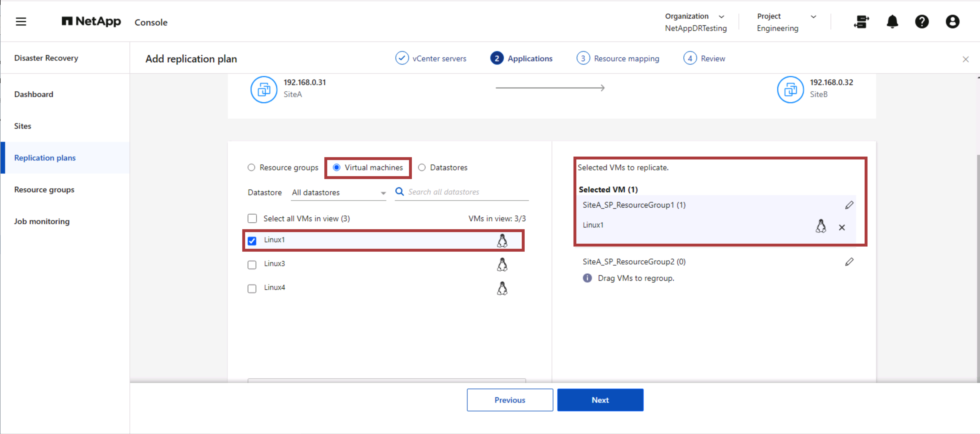Click the Search all datastores field
The height and width of the screenshot is (434, 980).
coord(460,192)
